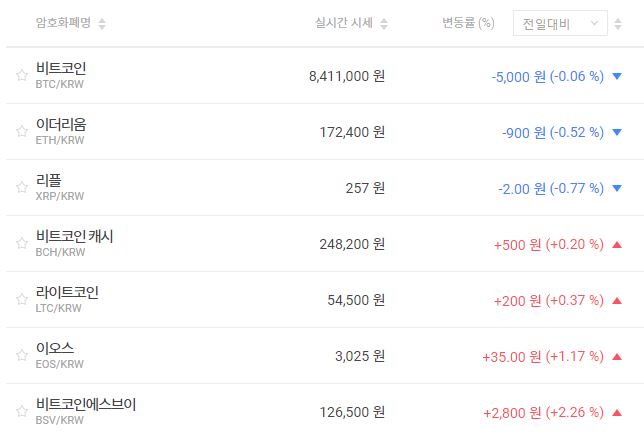644x439 pixels.
Task: Click the sort arrows beside 변동률 (%)
Action: click(503, 23)
